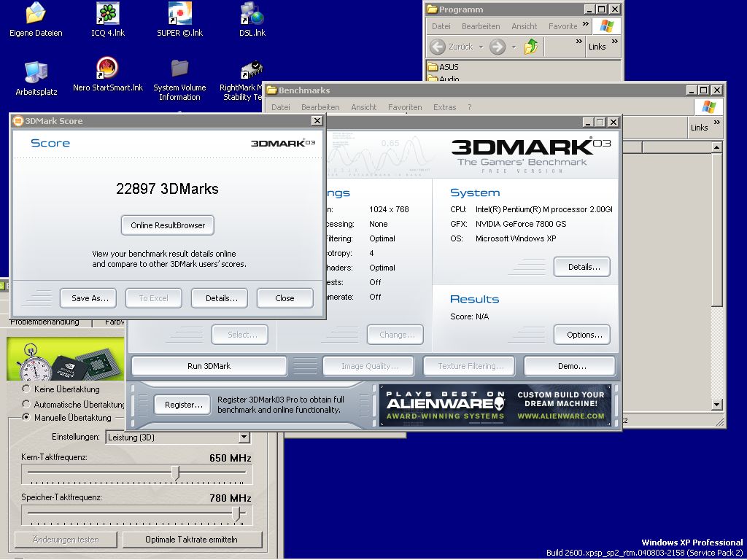747x560 pixels.
Task: Select the RightMark Stability Test desktop icon
Action: point(243,81)
